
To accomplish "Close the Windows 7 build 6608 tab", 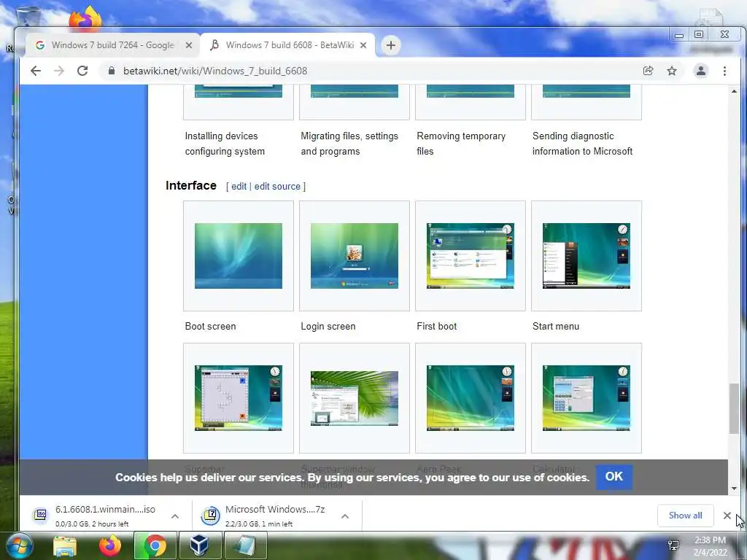I will coord(363,45).
